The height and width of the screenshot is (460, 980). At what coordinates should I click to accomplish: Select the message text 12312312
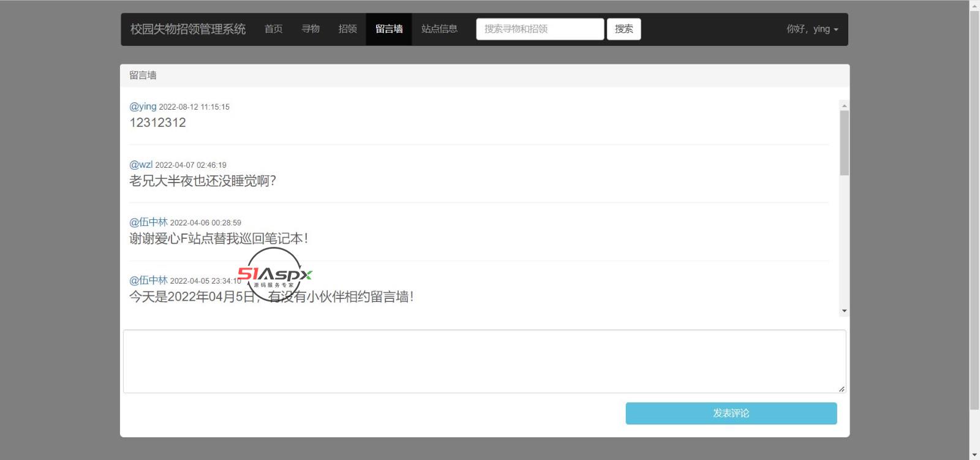point(157,123)
